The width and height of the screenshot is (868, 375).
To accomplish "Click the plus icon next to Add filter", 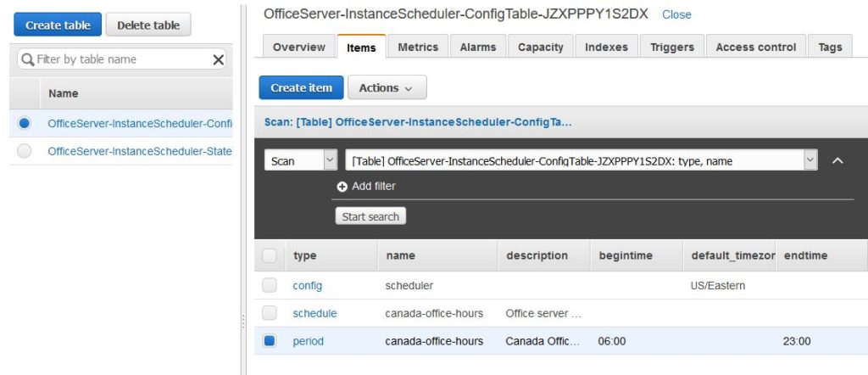I will (342, 187).
